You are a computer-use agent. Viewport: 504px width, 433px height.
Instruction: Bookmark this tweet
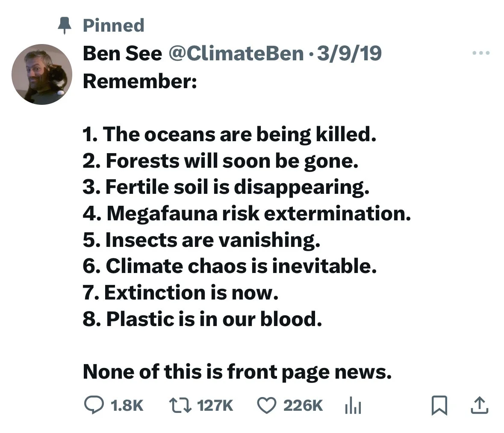point(439,405)
